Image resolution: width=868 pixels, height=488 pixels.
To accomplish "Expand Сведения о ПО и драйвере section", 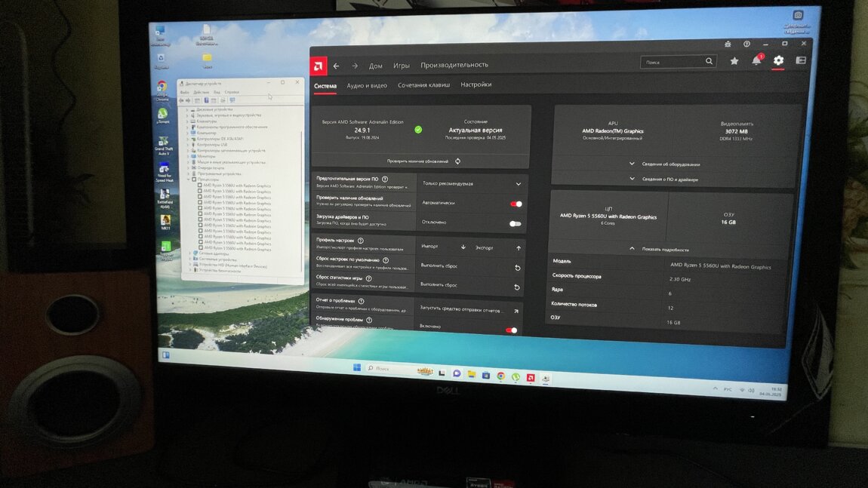I will click(664, 179).
